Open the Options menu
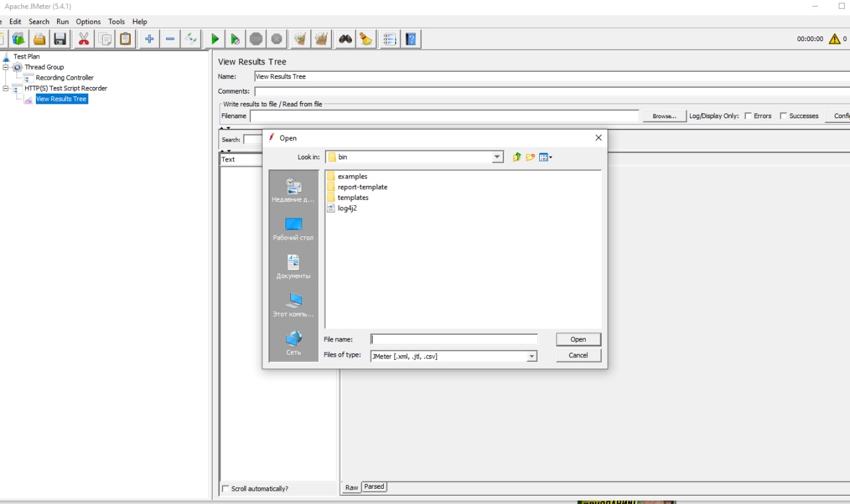This screenshot has width=850, height=504. [88, 22]
